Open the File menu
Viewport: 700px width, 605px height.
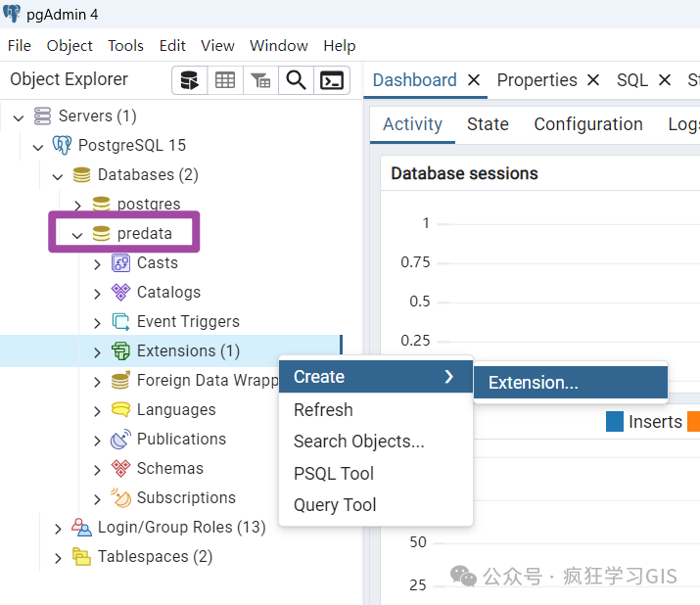[x=20, y=46]
